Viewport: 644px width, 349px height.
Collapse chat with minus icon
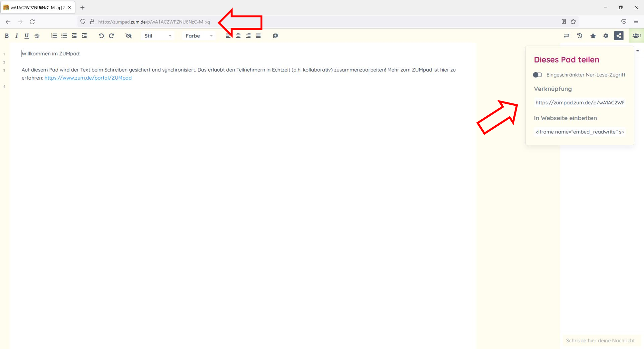[638, 51]
